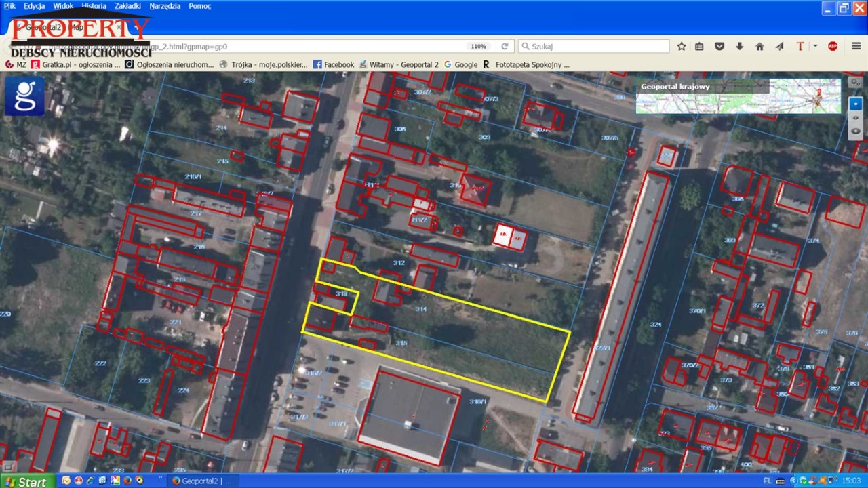Launch the first quick launch icon
The image size is (868, 488).
click(x=66, y=481)
